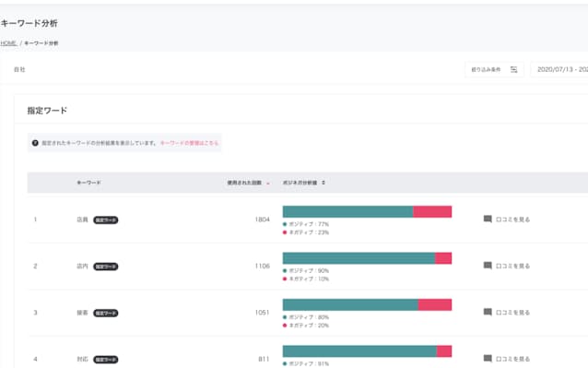
Task: View reviews link for 1106 row
Action: tap(512, 266)
